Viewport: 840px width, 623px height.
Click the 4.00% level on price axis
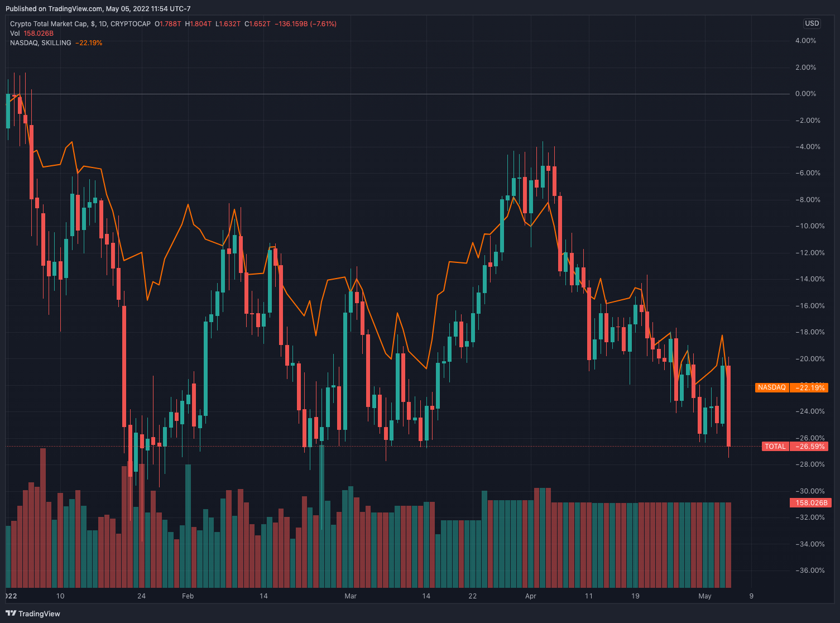pos(805,41)
